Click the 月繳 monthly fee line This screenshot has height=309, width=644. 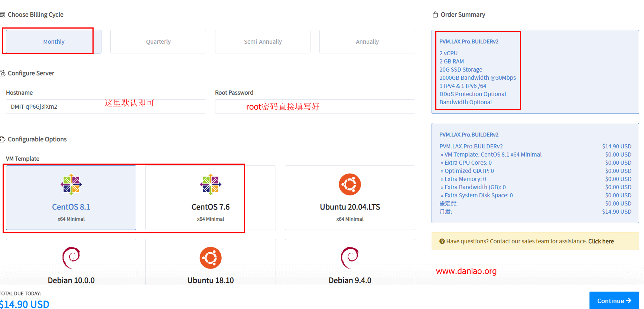click(535, 211)
